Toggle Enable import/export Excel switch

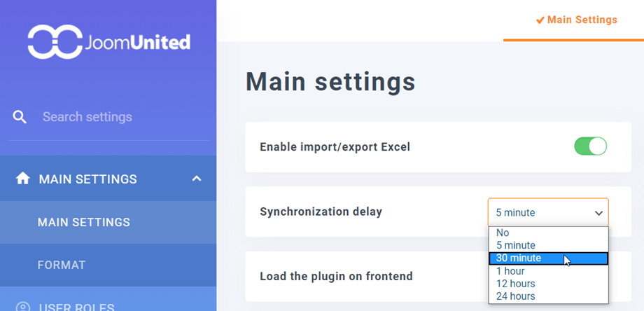coord(590,146)
